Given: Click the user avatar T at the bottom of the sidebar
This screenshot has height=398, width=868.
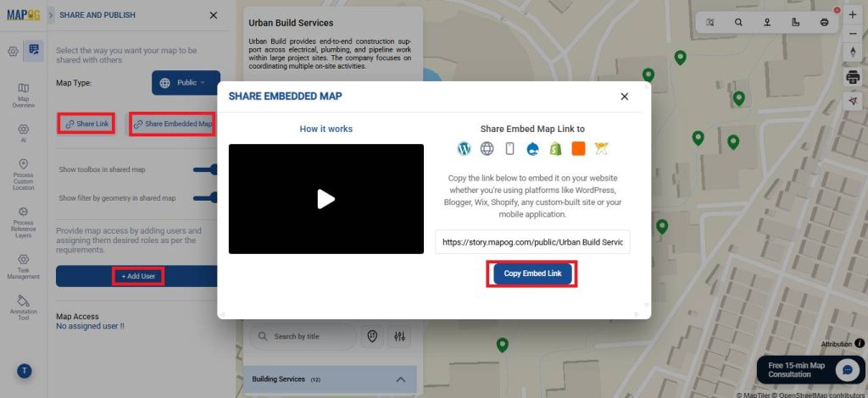Looking at the screenshot, I should point(24,371).
